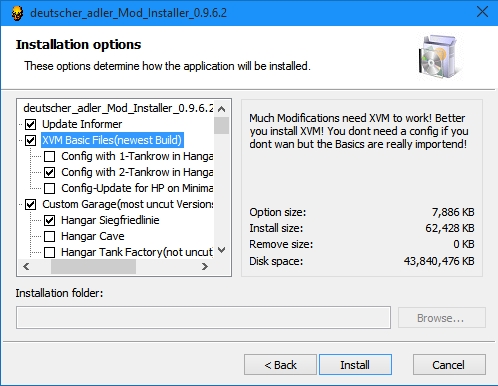Viewport: 498px width, 386px height.
Task: Enable the Hangar Cave checkbox
Action: (x=50, y=236)
